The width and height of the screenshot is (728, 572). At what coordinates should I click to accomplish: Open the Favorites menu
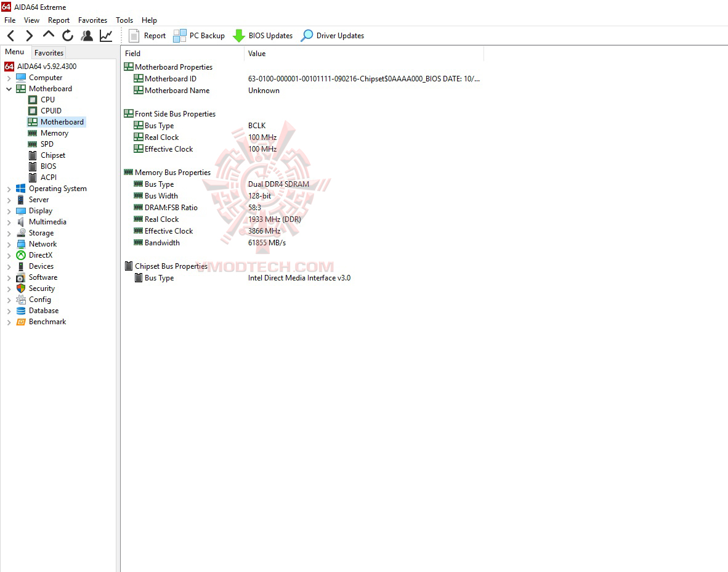click(92, 20)
